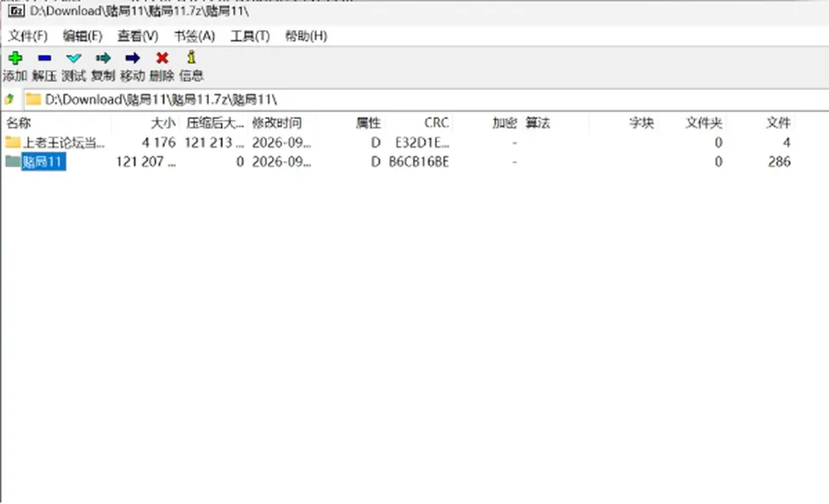Click the up-one-level folder arrow icon

click(9, 98)
